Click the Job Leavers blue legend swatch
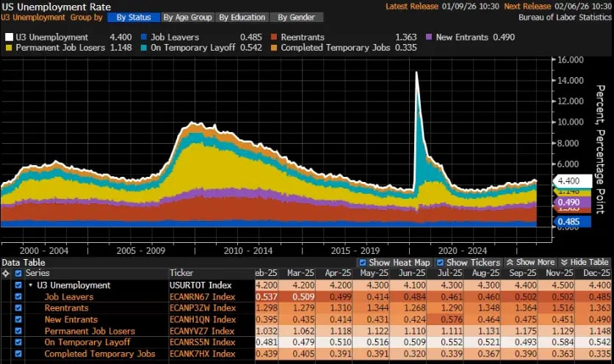This screenshot has height=364, width=614. coord(144,36)
